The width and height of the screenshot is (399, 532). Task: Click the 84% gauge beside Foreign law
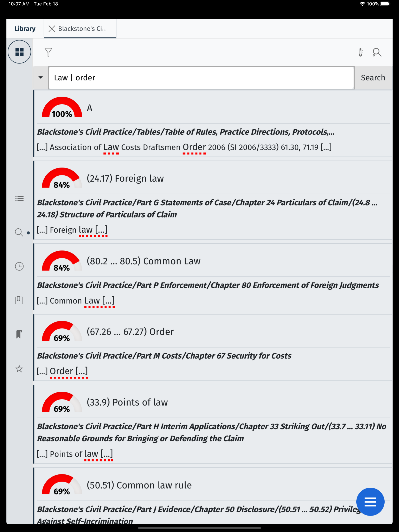[x=62, y=178]
